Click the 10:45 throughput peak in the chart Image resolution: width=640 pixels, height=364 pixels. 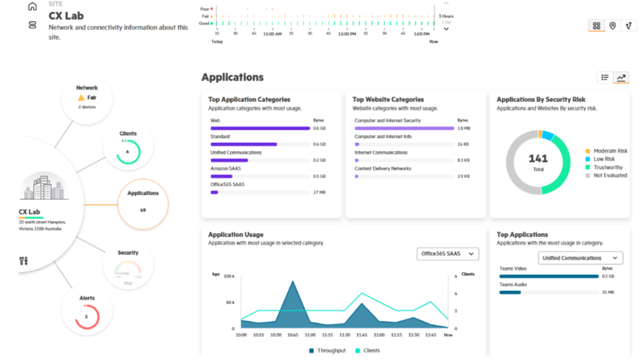(292, 281)
